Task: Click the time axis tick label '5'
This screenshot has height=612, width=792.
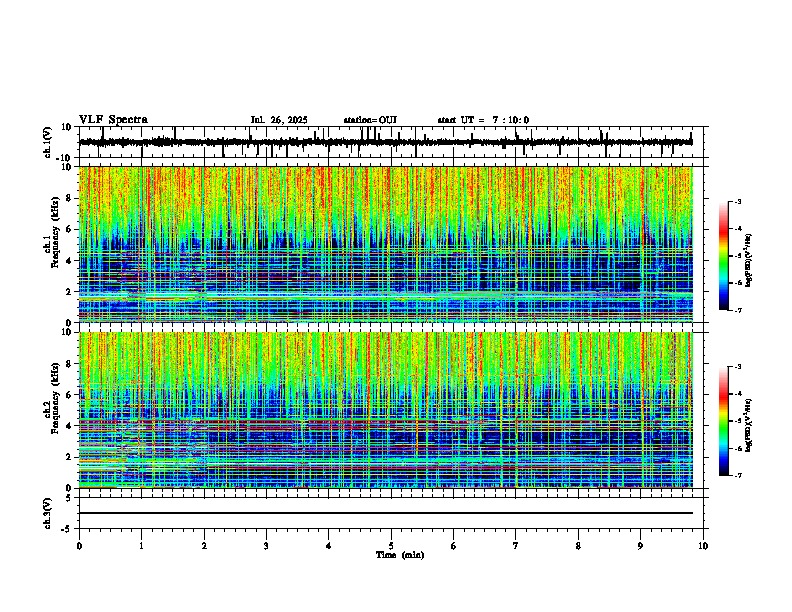Action: tap(391, 546)
